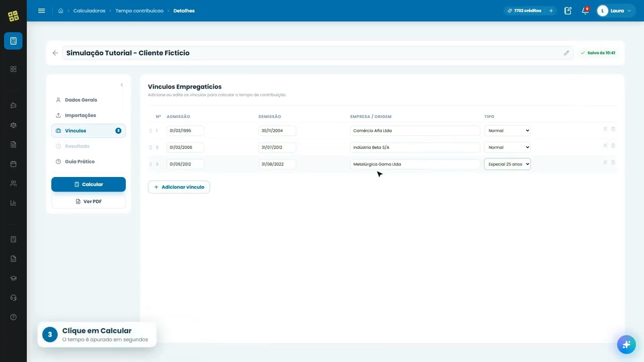This screenshot has width=644, height=362.
Task: Open Tipo dropdown for Comércio Alfa Ltda
Action: (x=507, y=131)
